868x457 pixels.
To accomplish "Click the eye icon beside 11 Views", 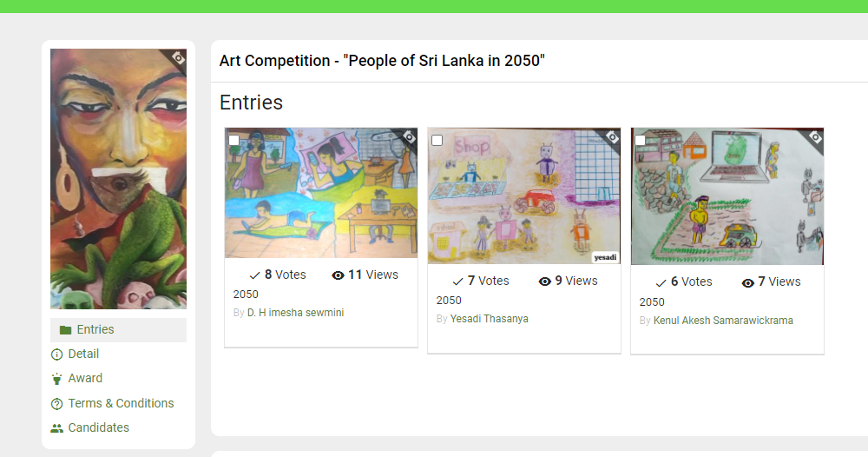I will 338,275.
